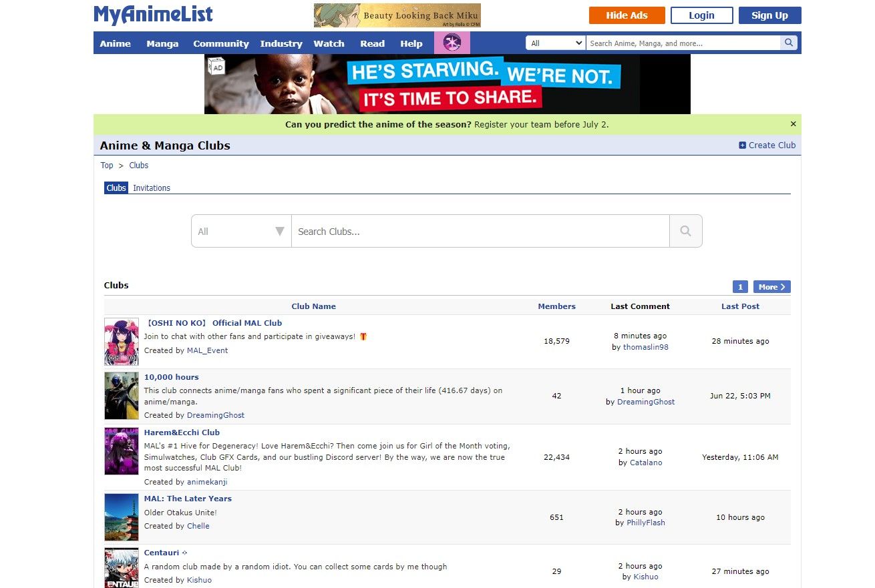Screen dimensions: 875x588
Task: Open creator MAL_Event profile
Action: 208,350
